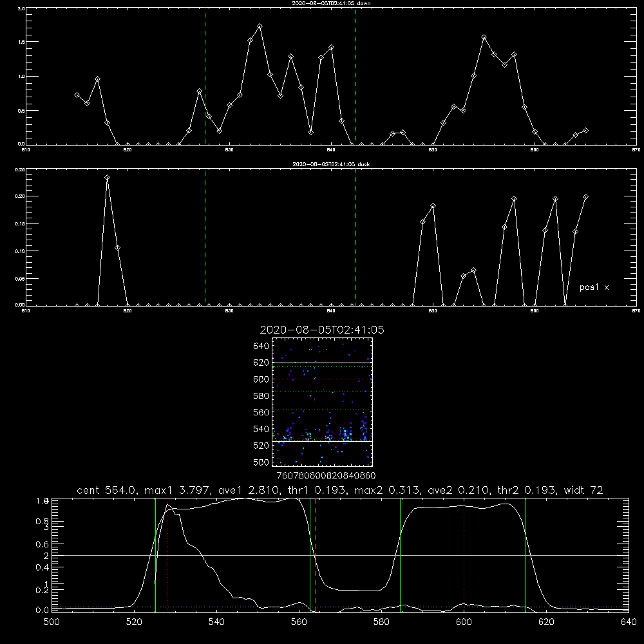Click the upper white horizontal line in detector image
This screenshot has height=644, width=644.
pyautogui.click(x=322, y=363)
